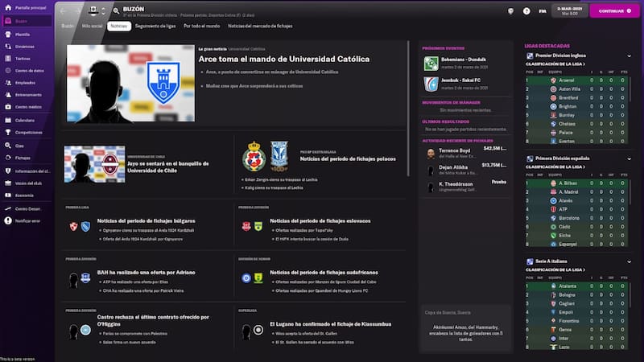Switch to the Hilo social tab
Viewport: 644px width, 362px height.
pos(92,27)
